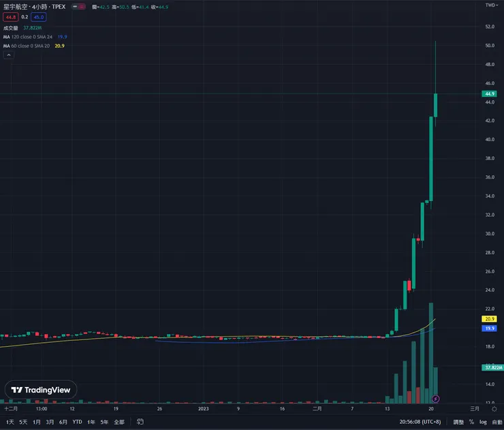
Task: Click the 37.822M volume axis label
Action: (492, 367)
